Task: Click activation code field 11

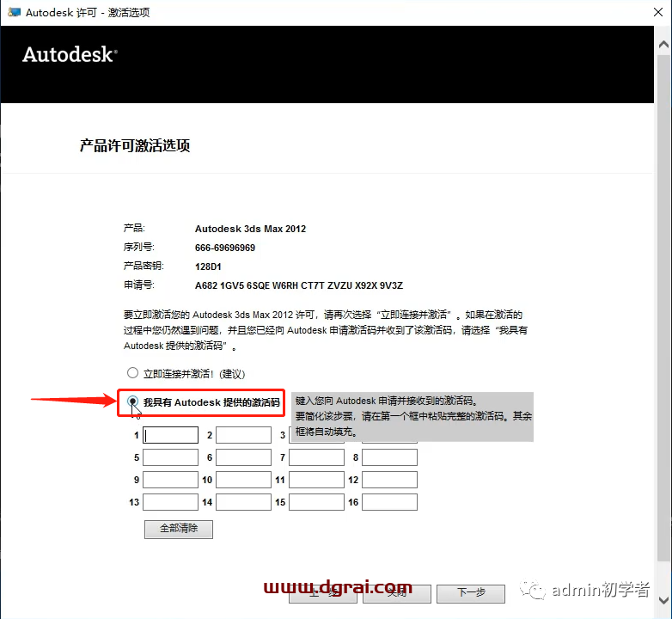Action: [x=317, y=480]
